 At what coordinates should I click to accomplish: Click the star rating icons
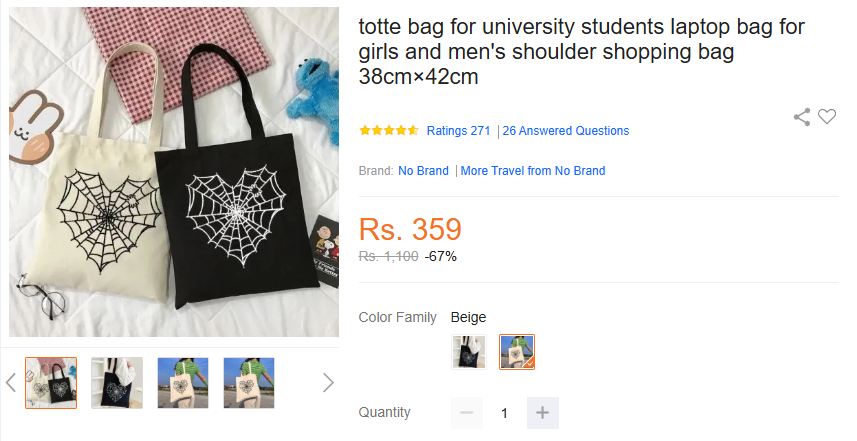(389, 131)
